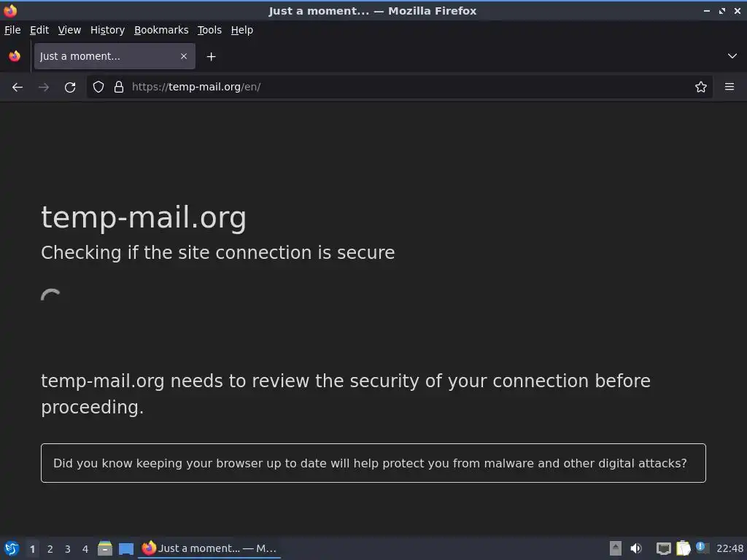The width and height of the screenshot is (747, 560).
Task: Open the start menu in taskbar
Action: click(12, 548)
